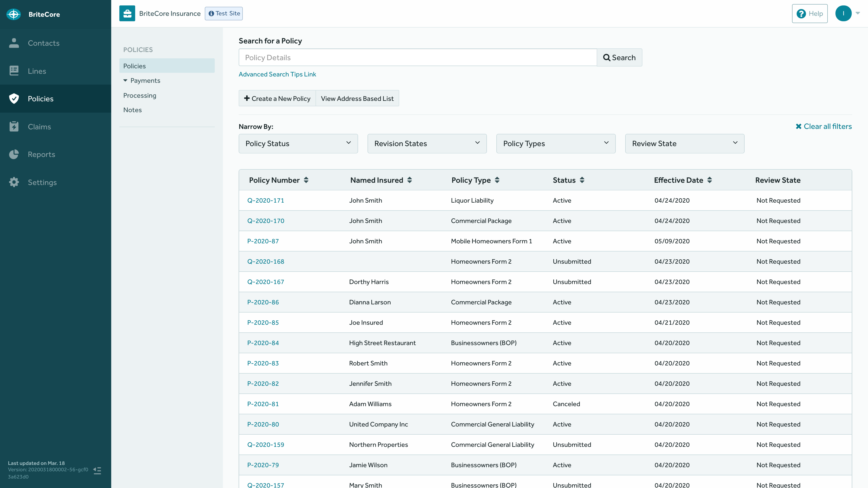Open the Revision States dropdown

coord(427,143)
